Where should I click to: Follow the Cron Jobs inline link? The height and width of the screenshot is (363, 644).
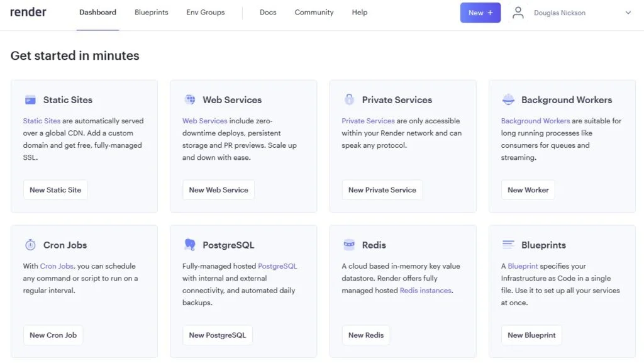(x=57, y=266)
